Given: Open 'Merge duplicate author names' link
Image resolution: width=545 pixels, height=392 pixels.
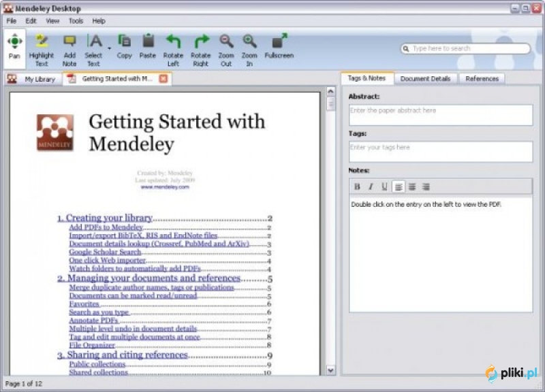Looking at the screenshot, I should pyautogui.click(x=151, y=288).
